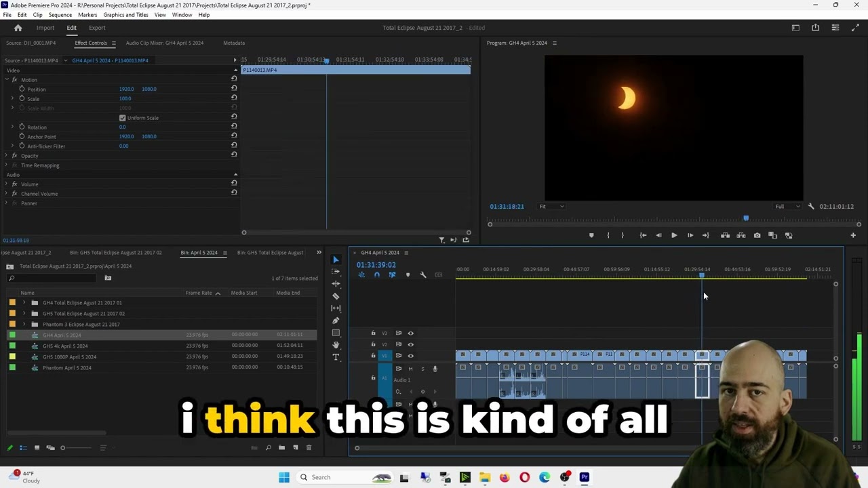The image size is (868, 488).
Task: Select the Ripple Edit tool
Action: tap(336, 284)
